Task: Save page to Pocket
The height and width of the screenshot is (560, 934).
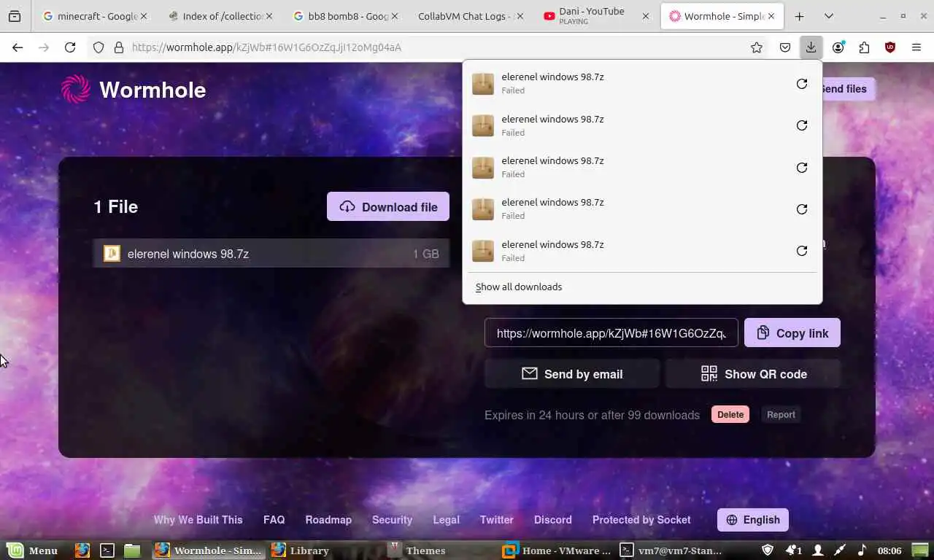Action: click(x=785, y=47)
